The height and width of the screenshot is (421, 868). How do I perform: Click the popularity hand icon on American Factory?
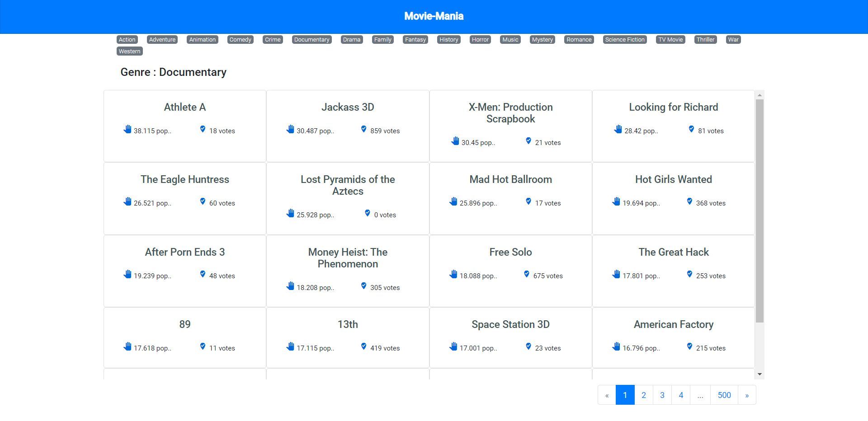point(616,346)
